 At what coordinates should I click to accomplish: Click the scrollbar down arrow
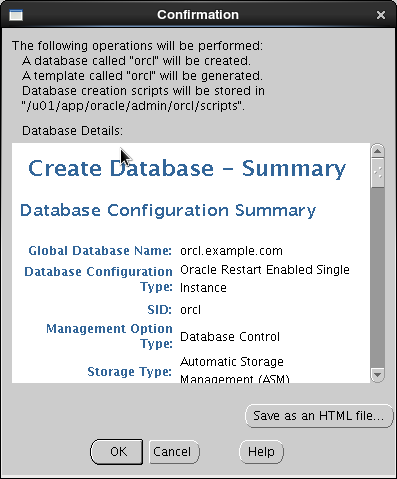pos(377,375)
